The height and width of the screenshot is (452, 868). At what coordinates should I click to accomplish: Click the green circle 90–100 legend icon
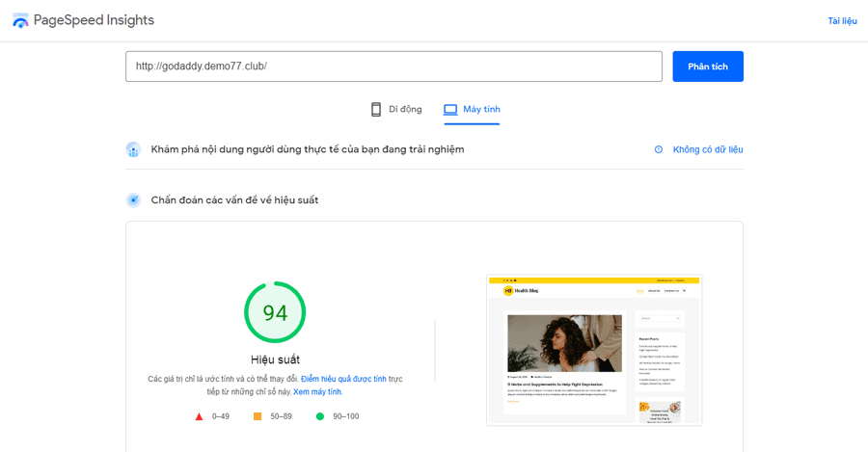(x=320, y=416)
